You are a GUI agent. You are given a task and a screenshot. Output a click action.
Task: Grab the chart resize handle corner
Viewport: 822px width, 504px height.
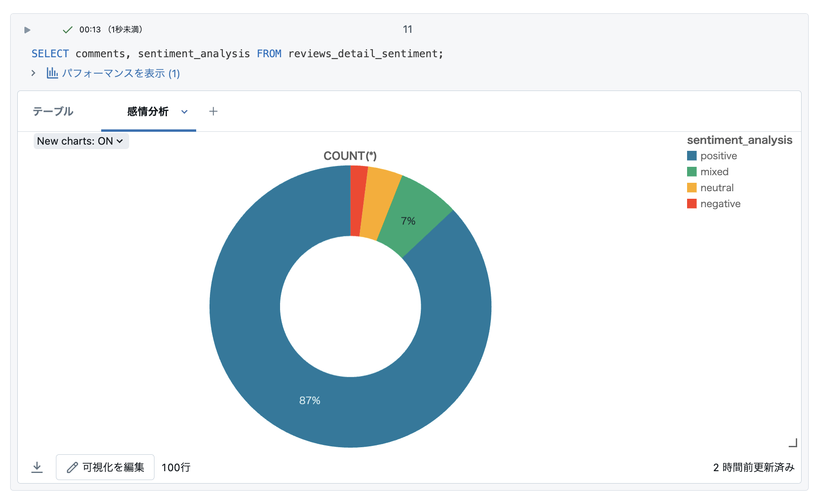click(793, 443)
